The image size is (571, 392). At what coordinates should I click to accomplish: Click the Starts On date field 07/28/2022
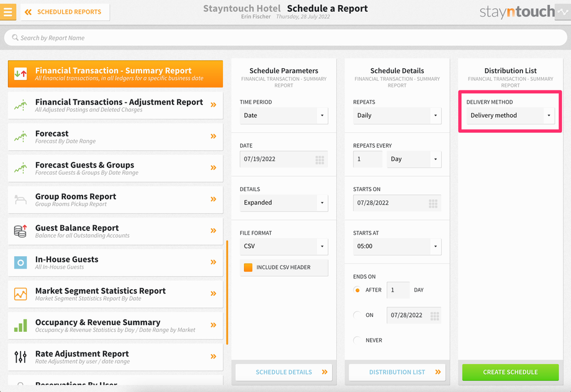(397, 203)
